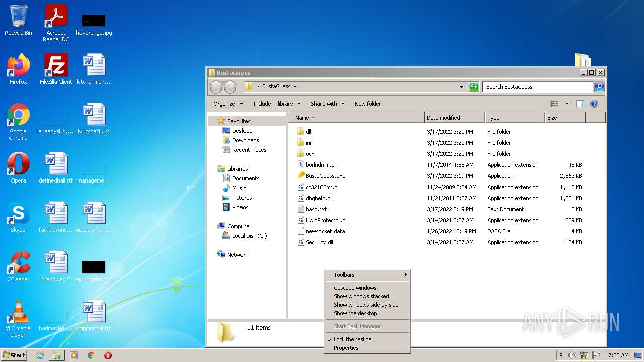Click the Start button
This screenshot has width=644, height=362.
click(14, 355)
